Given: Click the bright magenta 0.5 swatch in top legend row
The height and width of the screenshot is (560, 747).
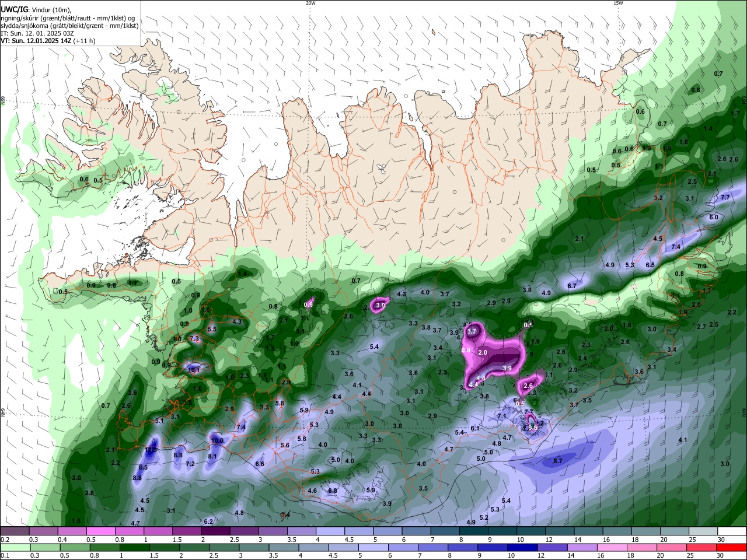Looking at the screenshot, I should click(x=100, y=531).
